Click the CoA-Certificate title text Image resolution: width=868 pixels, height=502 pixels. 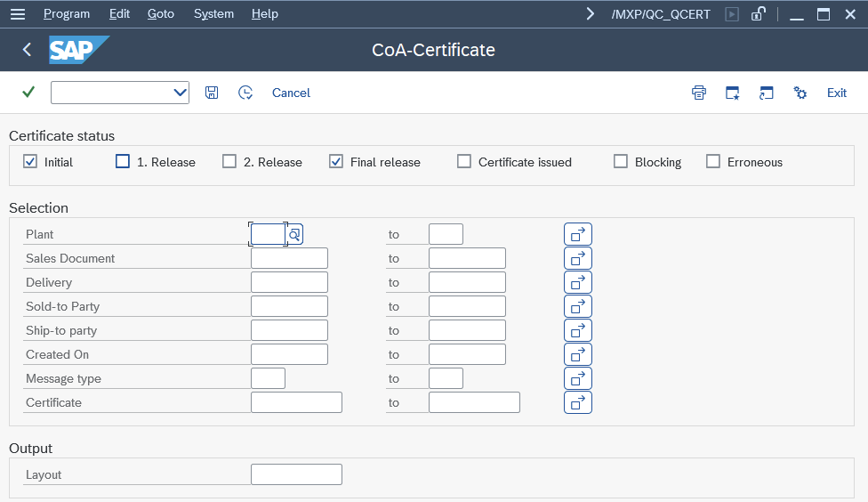pos(433,50)
